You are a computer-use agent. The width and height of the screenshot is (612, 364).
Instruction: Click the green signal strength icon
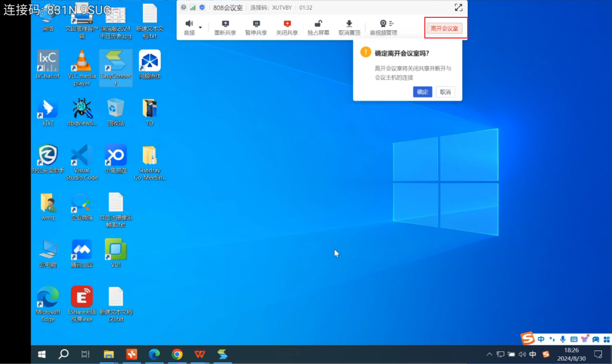click(x=193, y=7)
